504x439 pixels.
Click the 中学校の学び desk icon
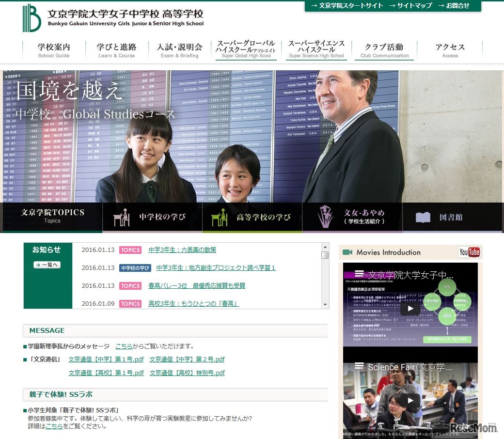(x=121, y=218)
